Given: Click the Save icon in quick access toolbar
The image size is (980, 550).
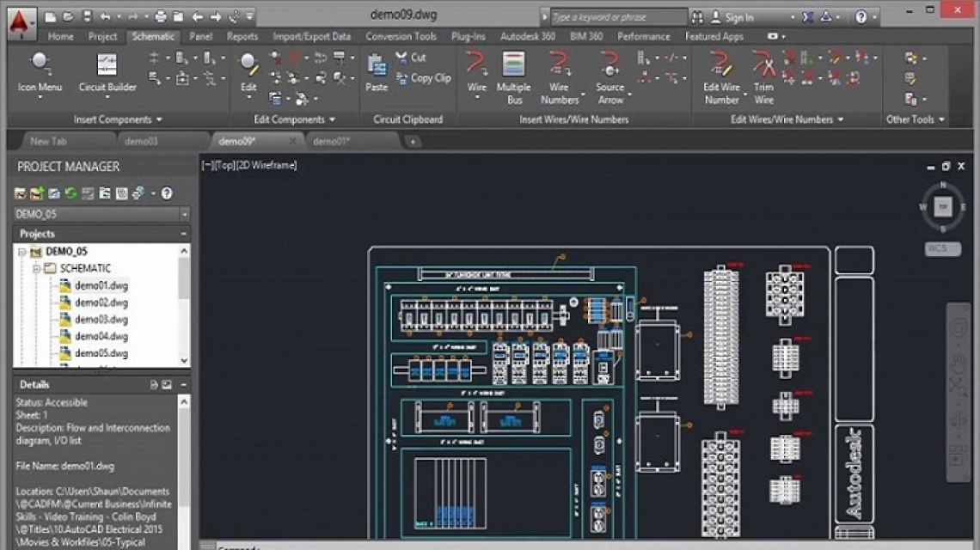Looking at the screenshot, I should click(x=87, y=17).
